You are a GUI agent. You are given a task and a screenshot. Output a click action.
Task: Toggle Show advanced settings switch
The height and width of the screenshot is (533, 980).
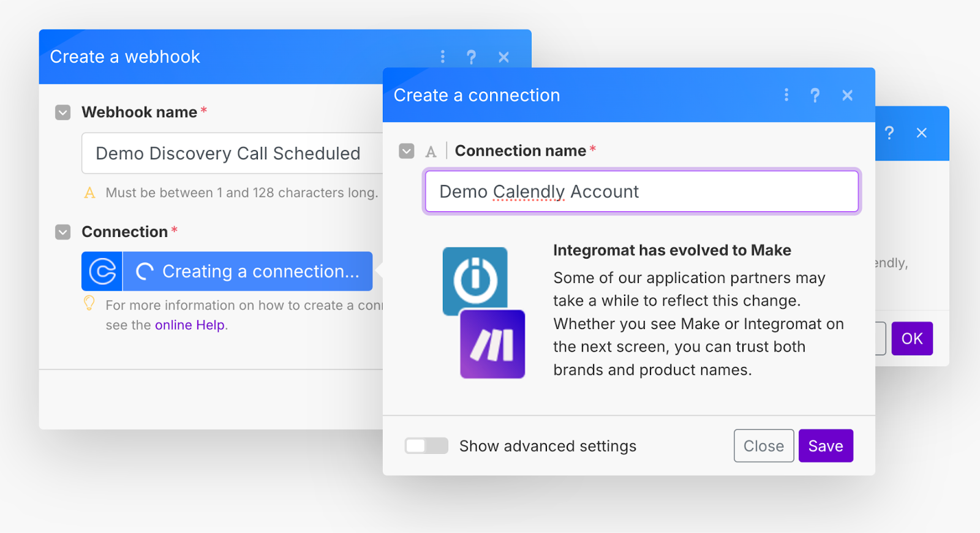tap(426, 446)
